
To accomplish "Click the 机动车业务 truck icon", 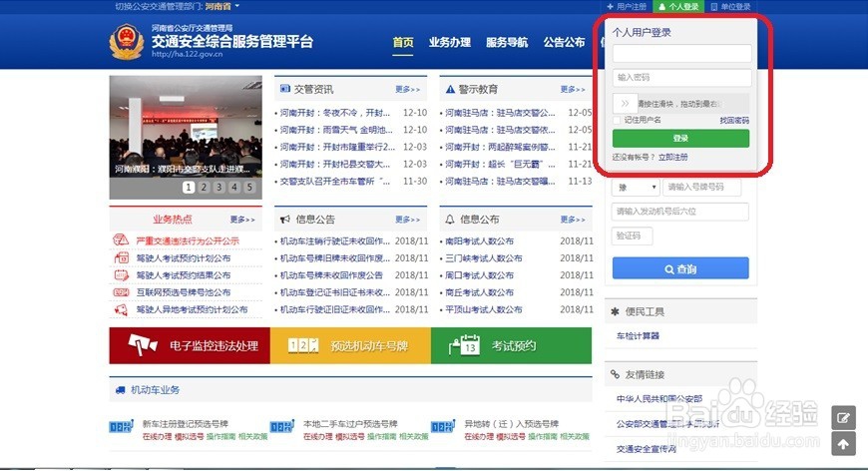I will pyautogui.click(x=120, y=389).
